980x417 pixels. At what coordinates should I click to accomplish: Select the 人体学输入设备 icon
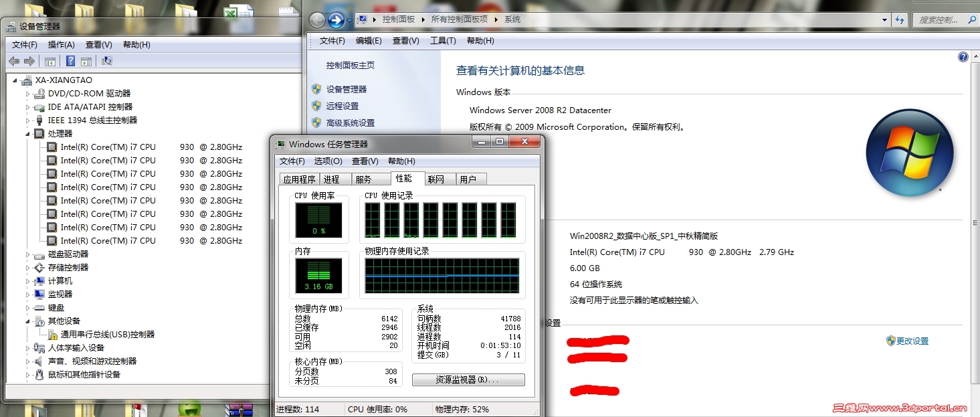coord(39,348)
